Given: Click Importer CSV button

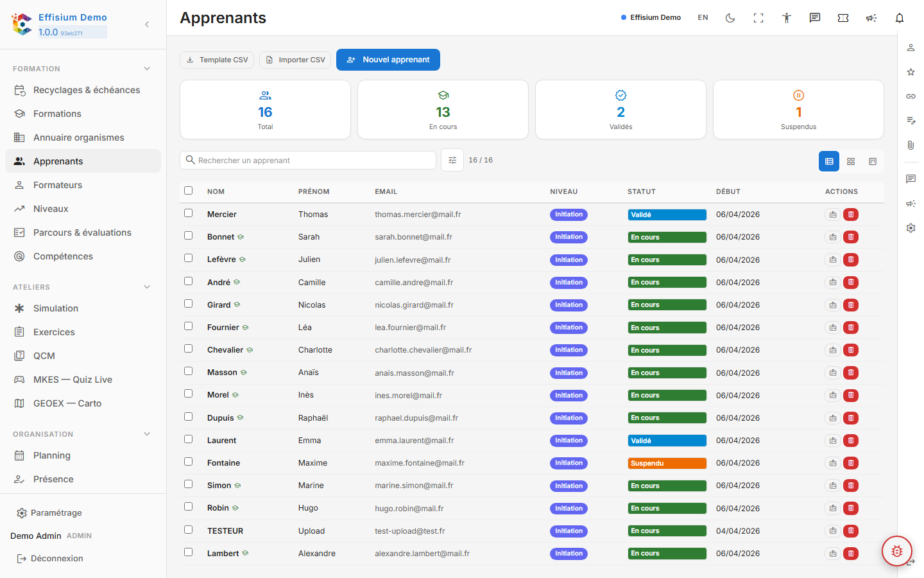Looking at the screenshot, I should (295, 60).
